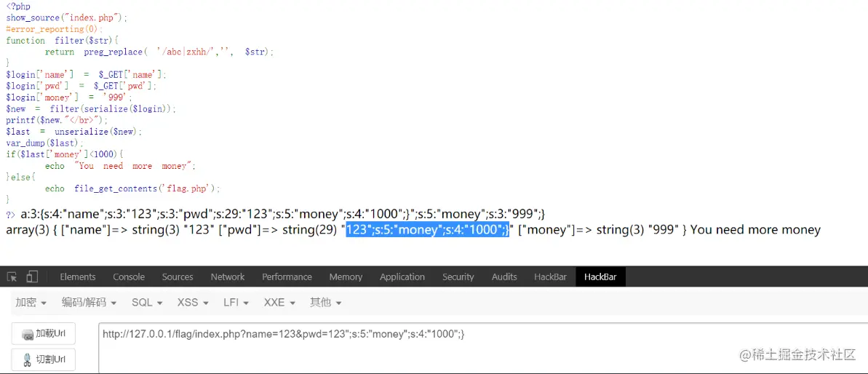Click the load icon on 加载Url
Screen dimensions: 868x374
point(28,334)
